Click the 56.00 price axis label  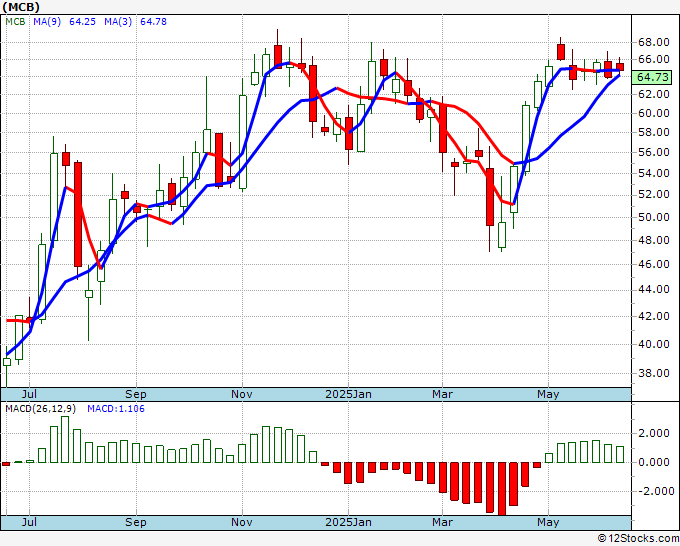[653, 152]
